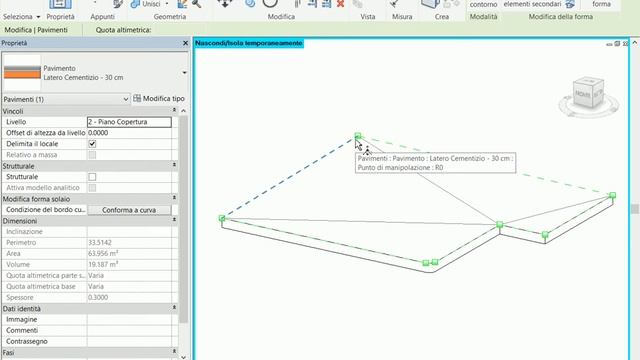Viewport: 640px width, 360px height.
Task: Click the properties scroll-up arrow
Action: (x=184, y=111)
